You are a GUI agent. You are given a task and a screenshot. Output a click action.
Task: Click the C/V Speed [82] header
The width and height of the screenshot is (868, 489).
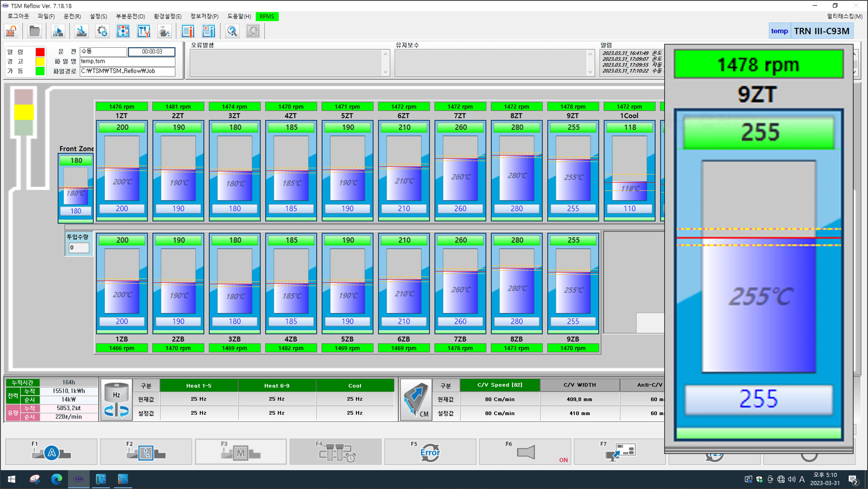[x=500, y=385]
